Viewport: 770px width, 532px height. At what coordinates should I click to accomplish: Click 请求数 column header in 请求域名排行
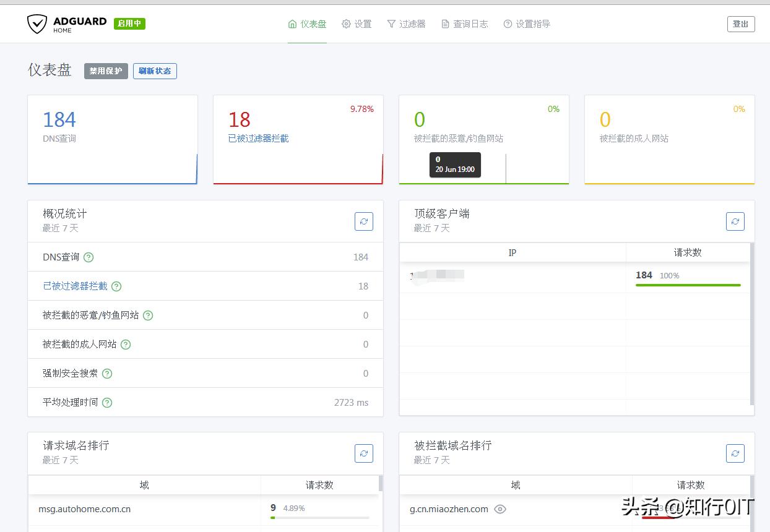click(x=319, y=485)
